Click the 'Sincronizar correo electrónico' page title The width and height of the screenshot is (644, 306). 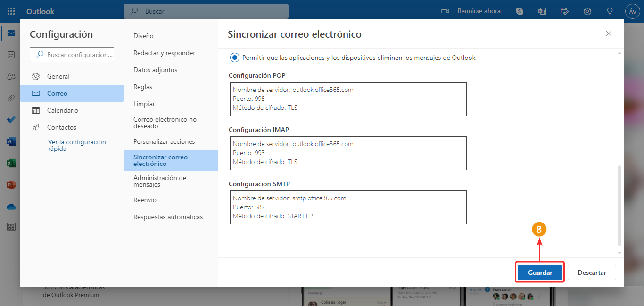295,34
